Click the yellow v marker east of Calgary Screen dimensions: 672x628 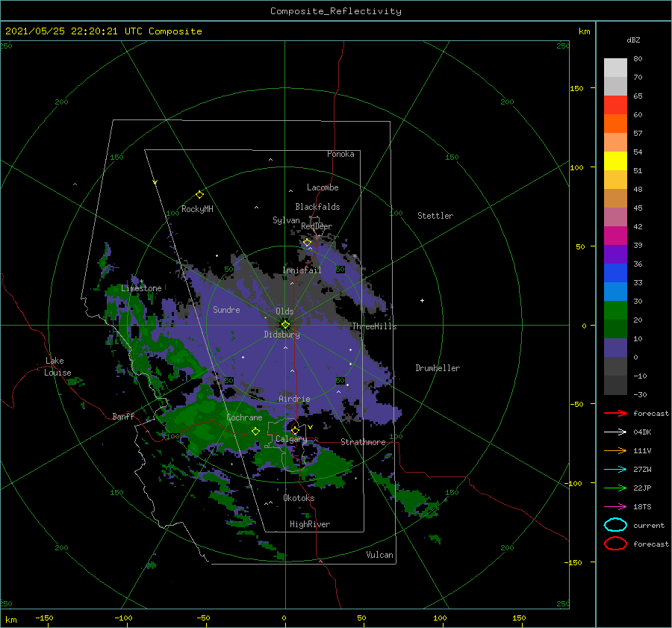(310, 427)
